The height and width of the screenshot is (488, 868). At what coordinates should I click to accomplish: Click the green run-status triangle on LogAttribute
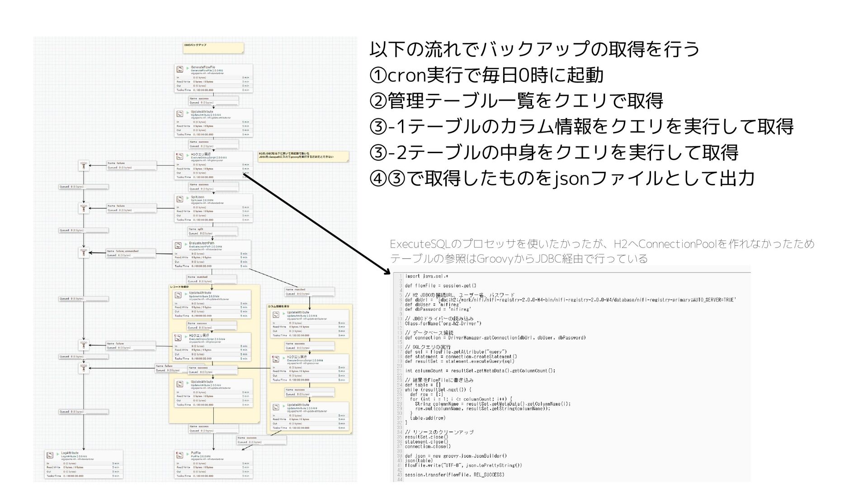click(x=58, y=453)
